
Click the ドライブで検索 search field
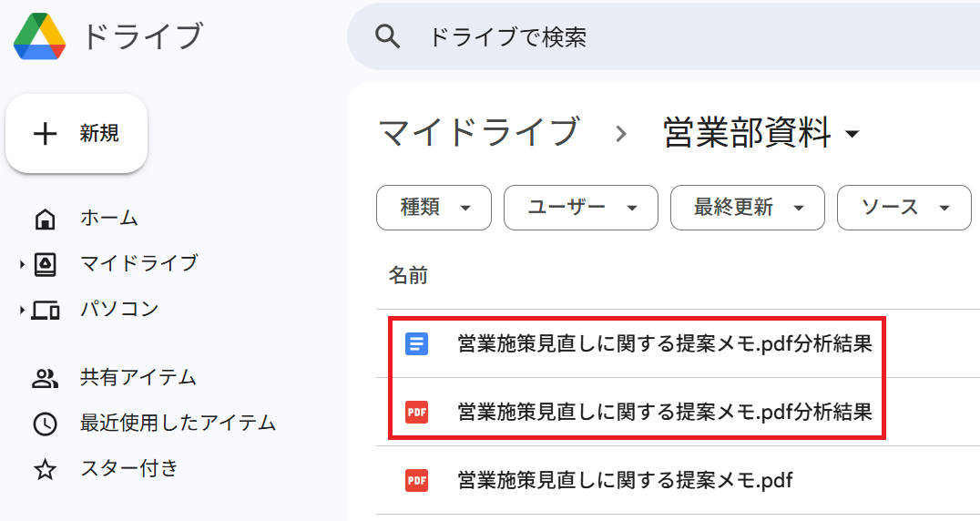click(638, 36)
